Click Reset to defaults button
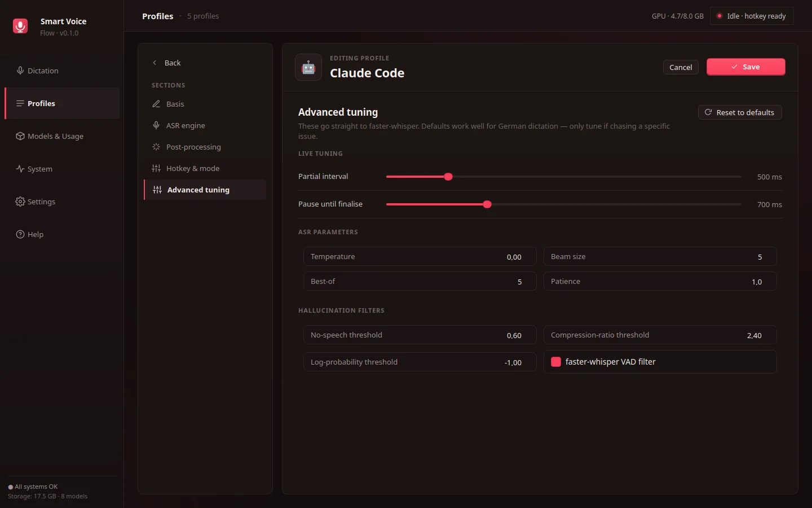812x508 pixels. coord(740,112)
